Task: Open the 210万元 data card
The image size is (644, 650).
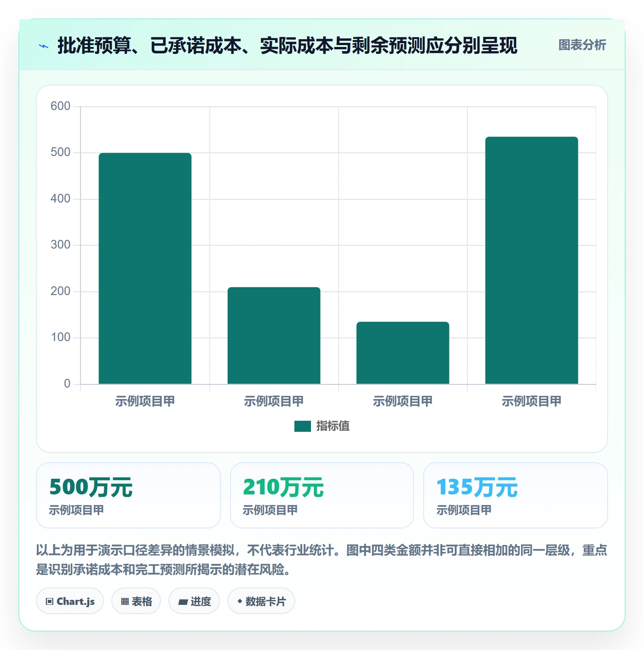Action: (322, 495)
